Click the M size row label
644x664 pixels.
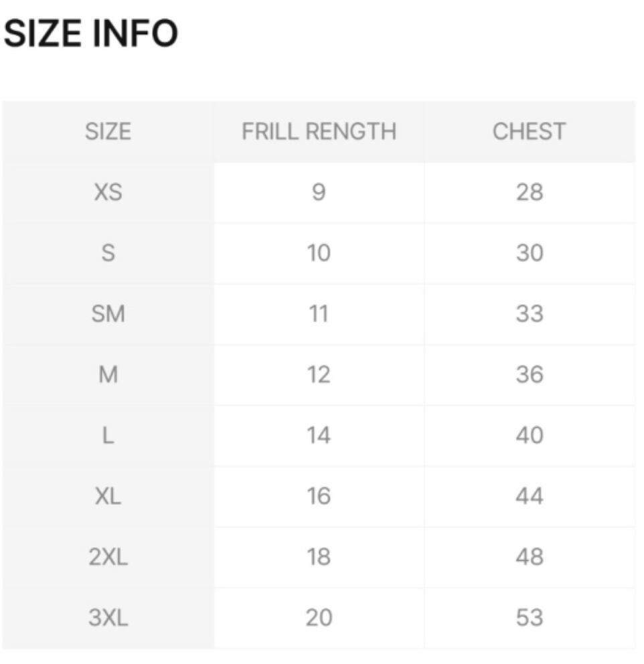108,375
